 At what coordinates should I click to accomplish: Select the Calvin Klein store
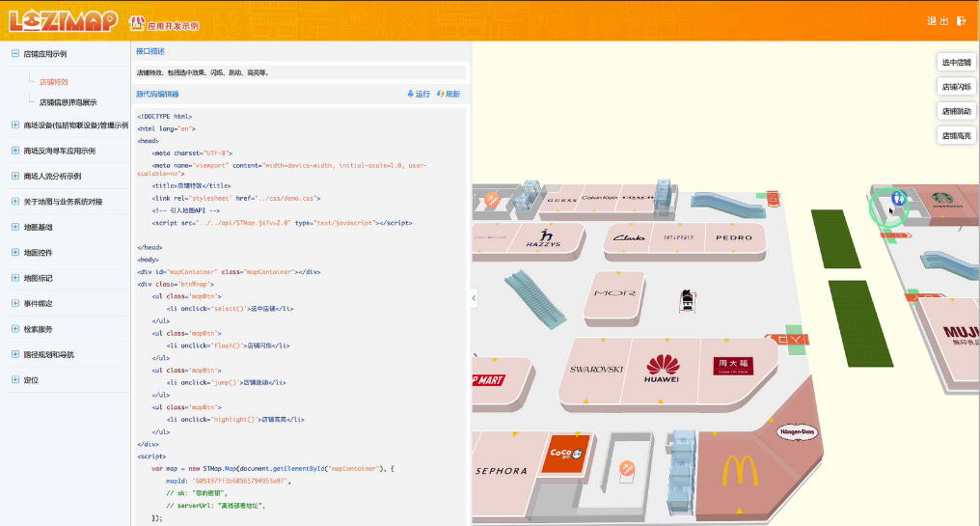coord(600,198)
